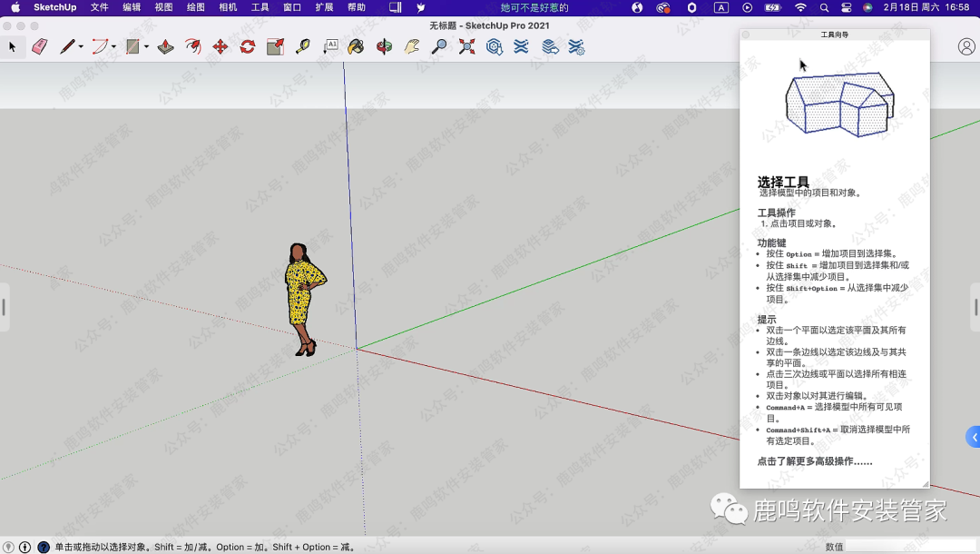Activate the Orbit tool
This screenshot has width=980, height=554.
(384, 46)
